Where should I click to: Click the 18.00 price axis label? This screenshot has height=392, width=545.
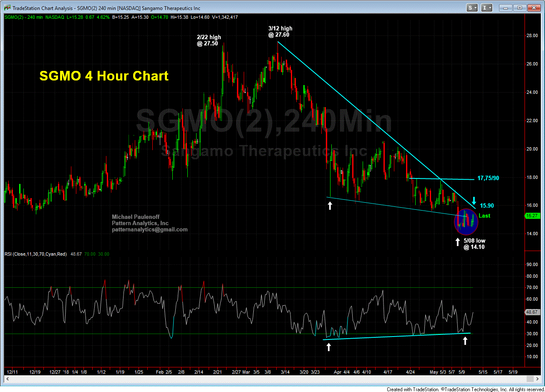pos(532,177)
